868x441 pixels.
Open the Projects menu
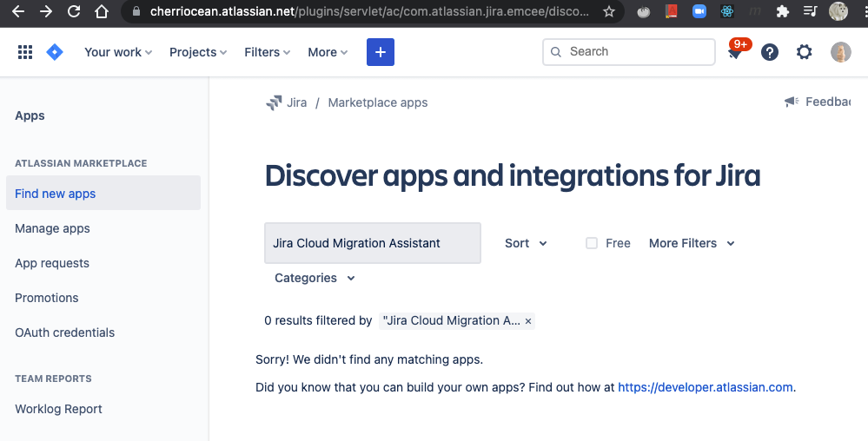tap(198, 52)
